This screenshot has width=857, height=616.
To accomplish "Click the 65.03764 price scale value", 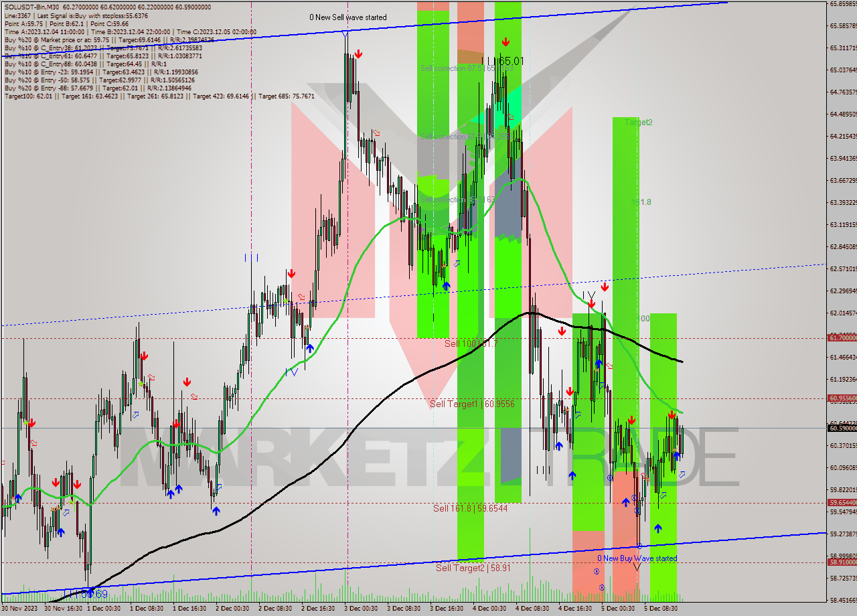I will (842, 70).
